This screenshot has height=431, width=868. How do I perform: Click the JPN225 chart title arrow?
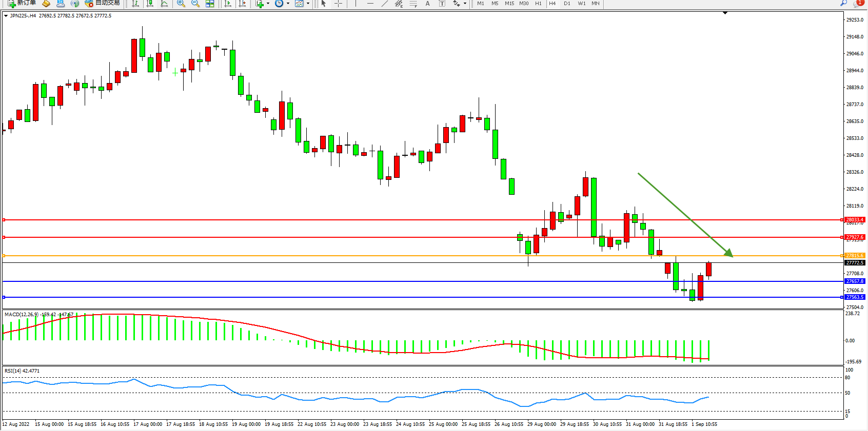6,16
